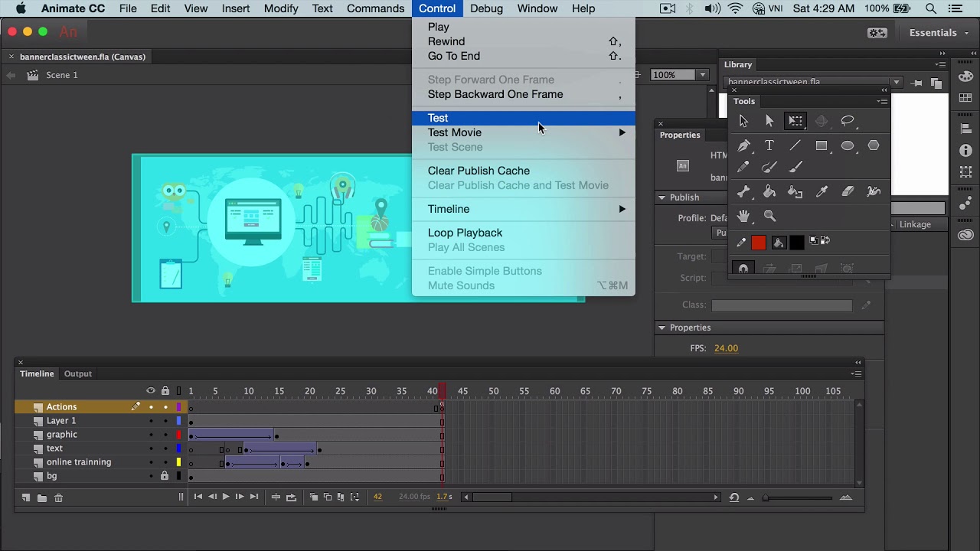Play the timeline animation
The height and width of the screenshot is (551, 980).
pyautogui.click(x=225, y=497)
